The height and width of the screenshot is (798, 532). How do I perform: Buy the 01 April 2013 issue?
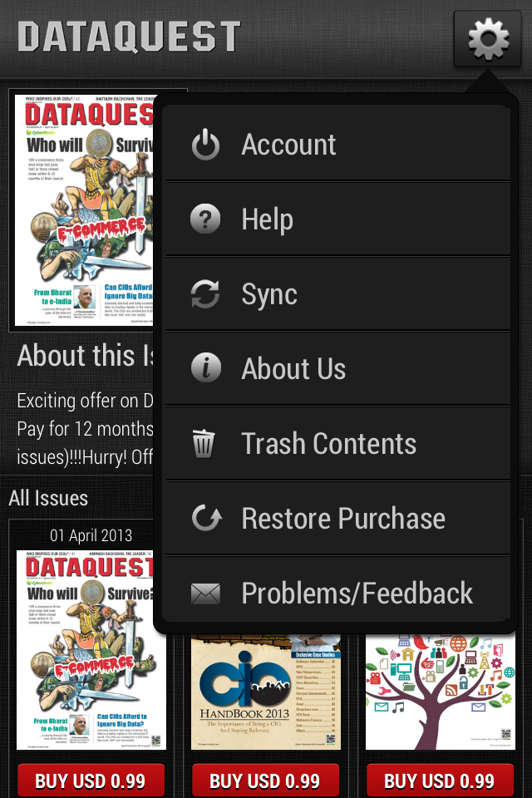pos(91,781)
